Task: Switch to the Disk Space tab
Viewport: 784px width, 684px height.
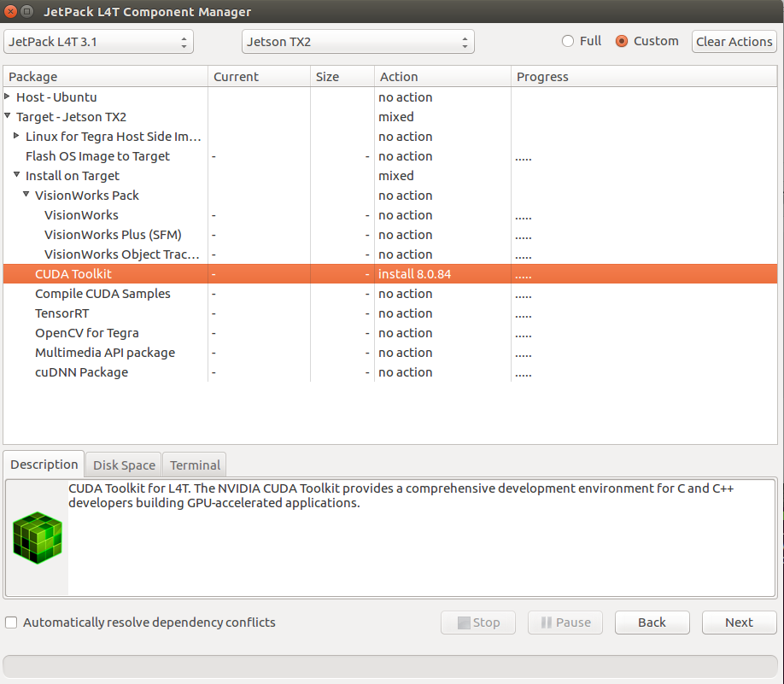Action: pos(124,465)
